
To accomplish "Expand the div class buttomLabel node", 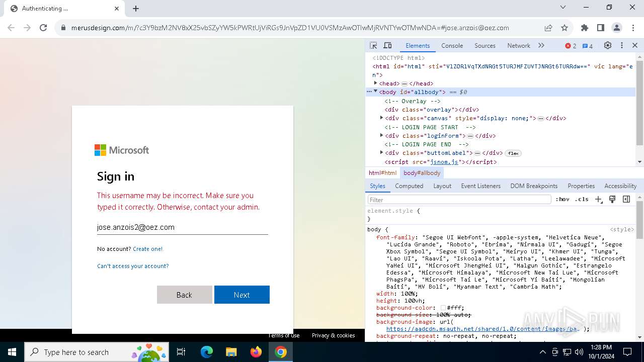I will coord(381,152).
